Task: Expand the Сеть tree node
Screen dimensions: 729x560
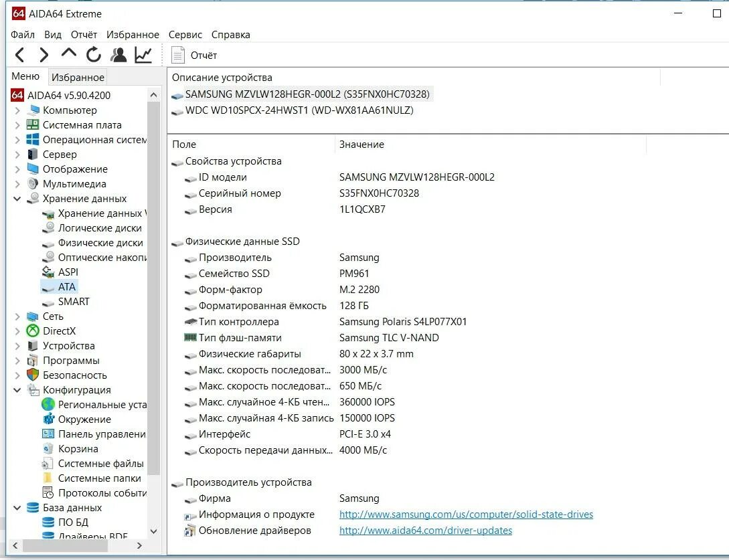Action: pos(17,317)
